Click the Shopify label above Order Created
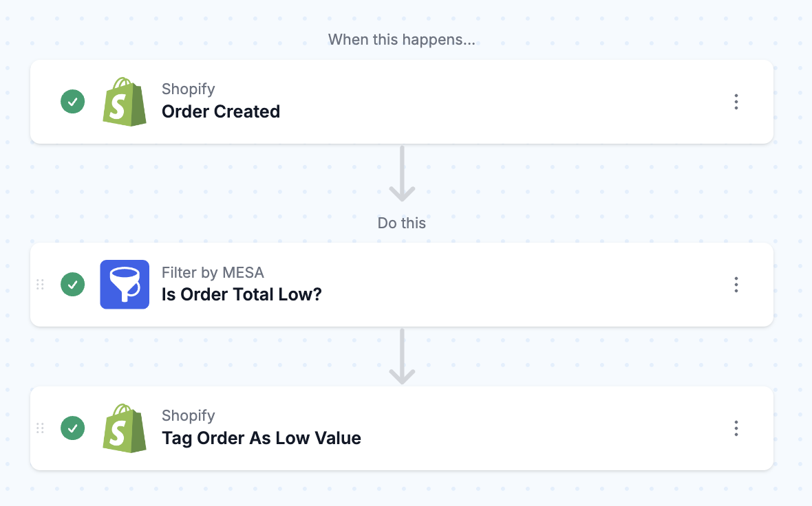 188,89
